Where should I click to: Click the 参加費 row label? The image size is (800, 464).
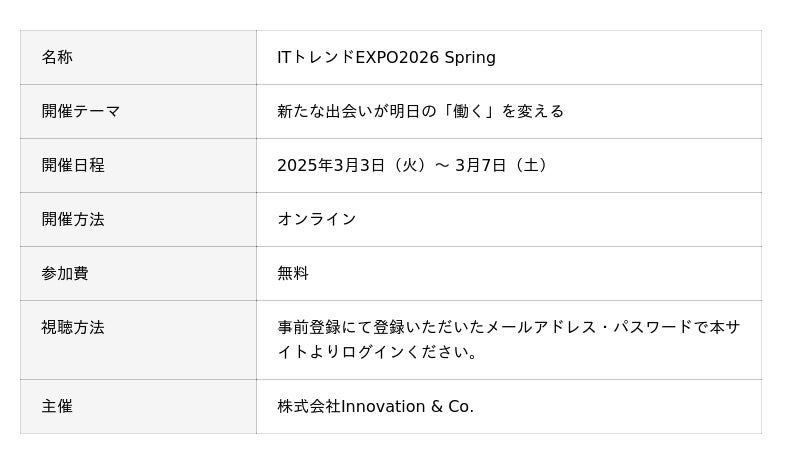pyautogui.click(x=65, y=274)
